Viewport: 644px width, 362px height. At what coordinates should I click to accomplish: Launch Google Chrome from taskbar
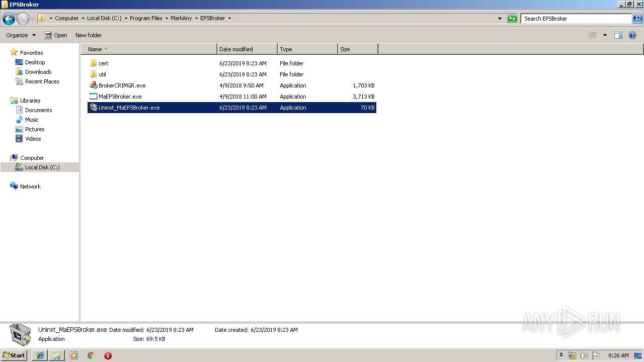(x=91, y=355)
